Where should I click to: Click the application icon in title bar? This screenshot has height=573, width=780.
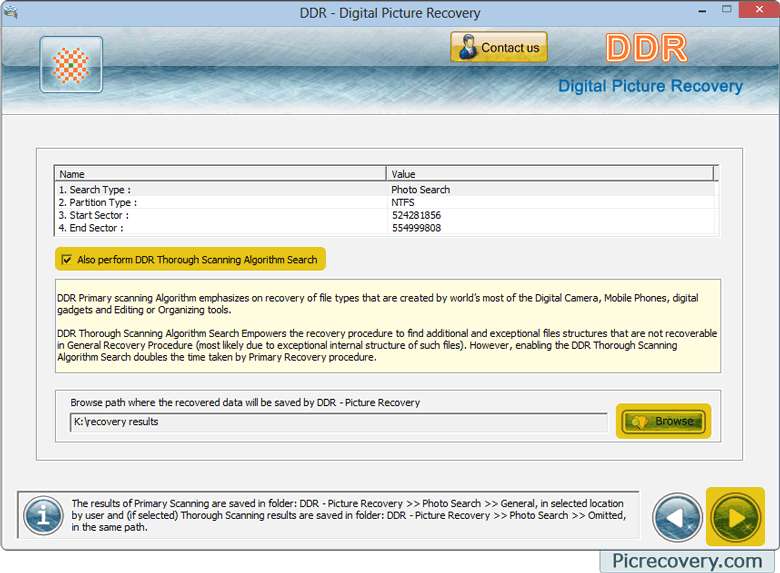click(x=10, y=11)
